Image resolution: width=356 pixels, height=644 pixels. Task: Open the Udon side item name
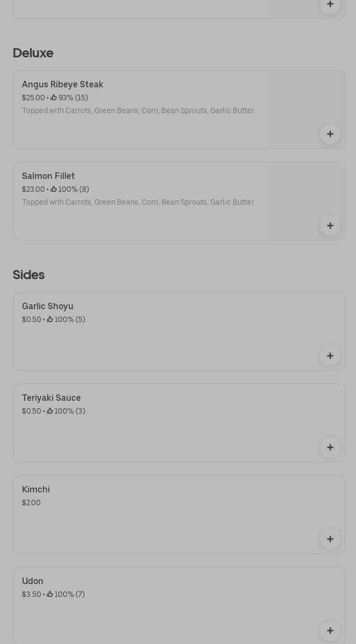coord(33,581)
